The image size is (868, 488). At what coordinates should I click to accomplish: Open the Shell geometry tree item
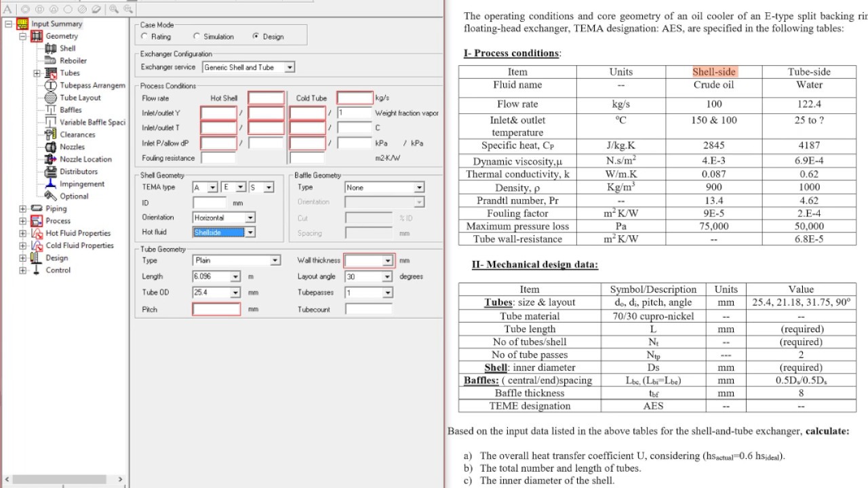pos(67,48)
